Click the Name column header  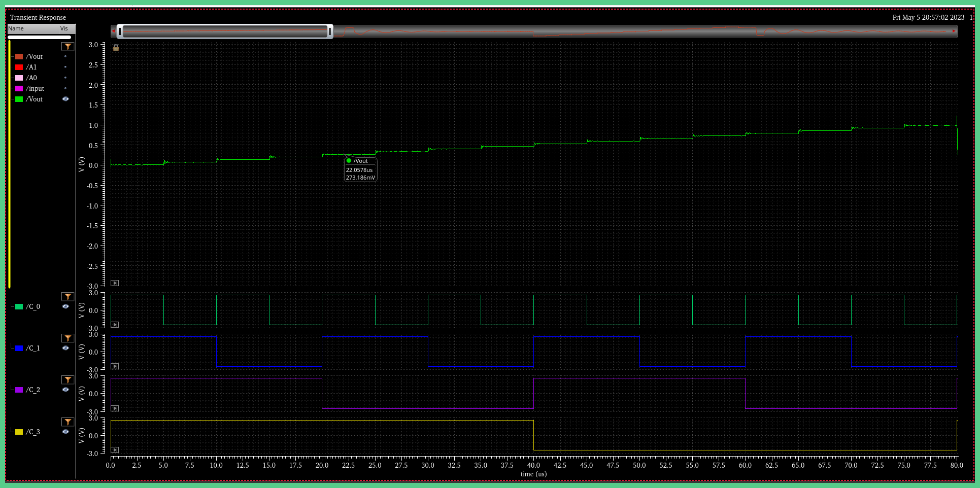(33, 29)
